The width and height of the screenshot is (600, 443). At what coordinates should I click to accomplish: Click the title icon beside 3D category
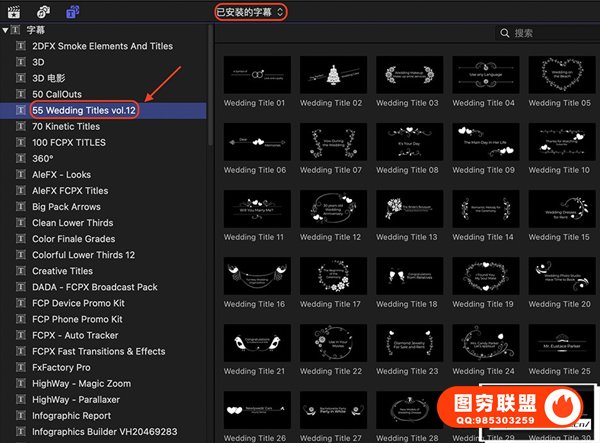point(21,62)
